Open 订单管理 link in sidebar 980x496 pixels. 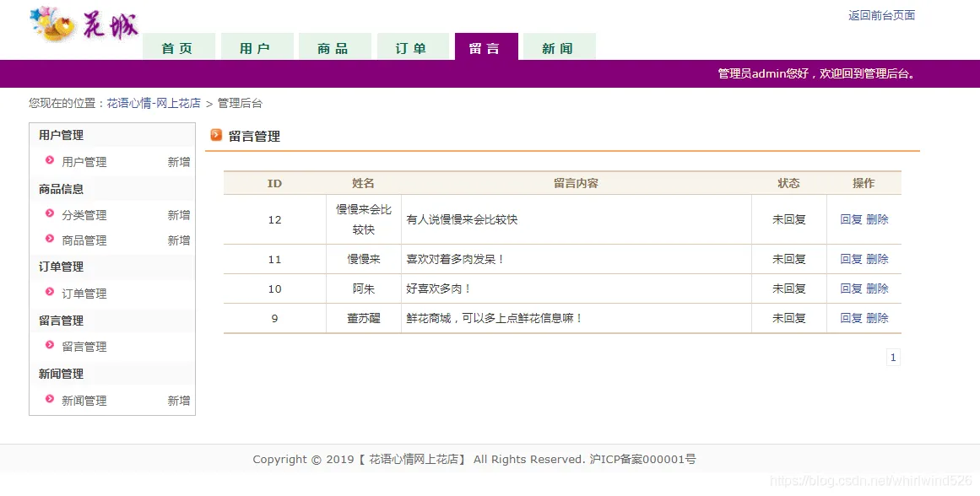84,293
